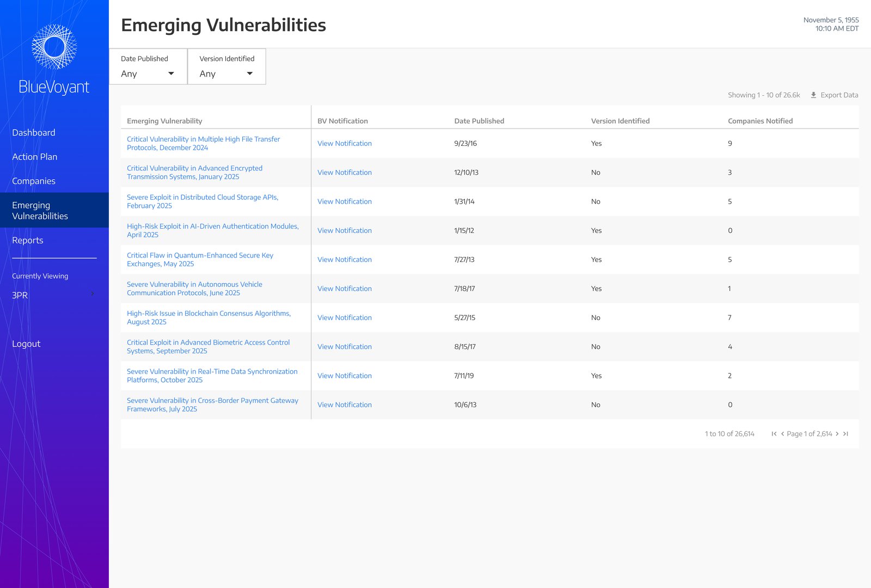Click 'Page 1 of 2,614' text
This screenshot has width=871, height=588.
point(809,434)
